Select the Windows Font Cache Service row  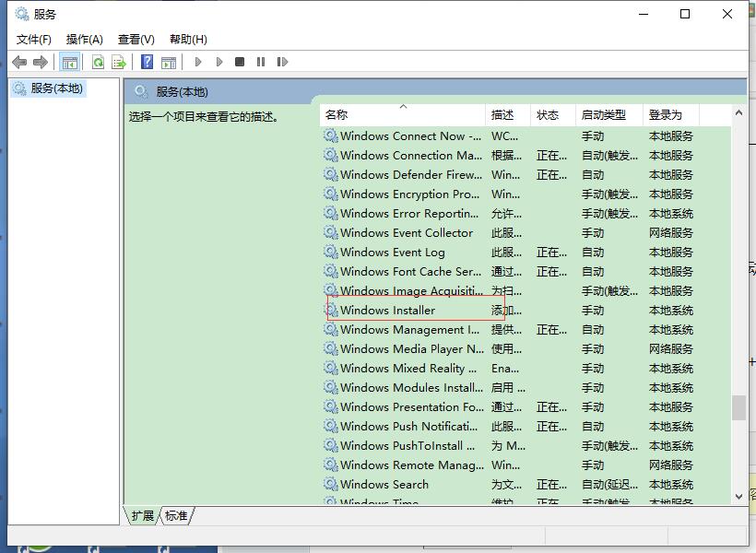(x=526, y=272)
